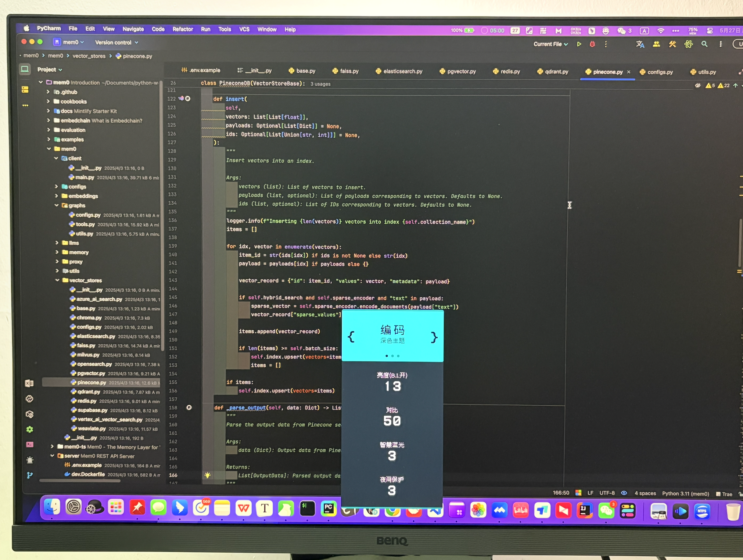Click the green Run triangle button
This screenshot has height=560, width=743.
tap(579, 44)
